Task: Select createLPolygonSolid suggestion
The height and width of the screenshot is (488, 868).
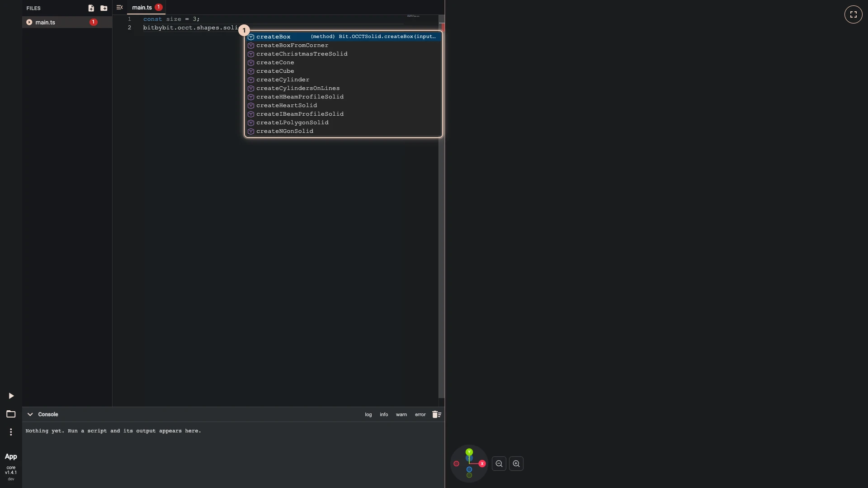Action: [x=344, y=122]
